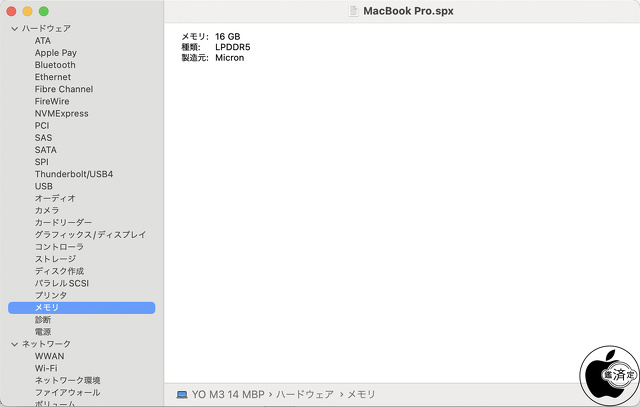Click the highlighted メモリ sidebar row

click(x=82, y=308)
